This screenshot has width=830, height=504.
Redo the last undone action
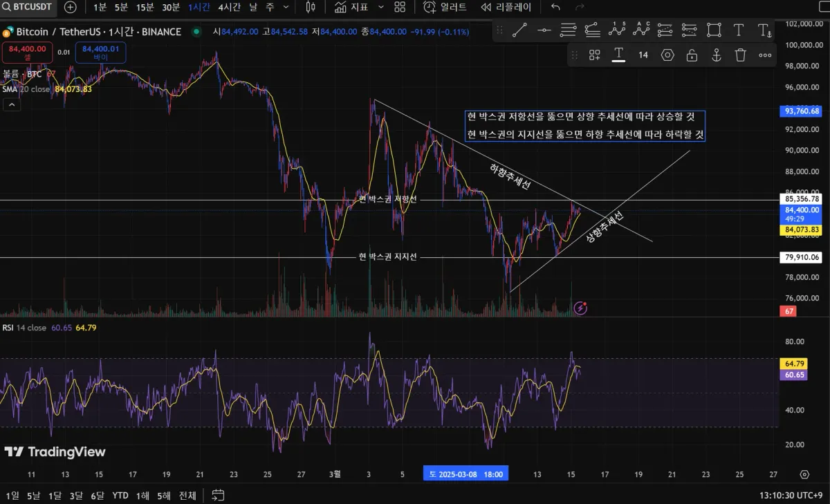coord(580,8)
